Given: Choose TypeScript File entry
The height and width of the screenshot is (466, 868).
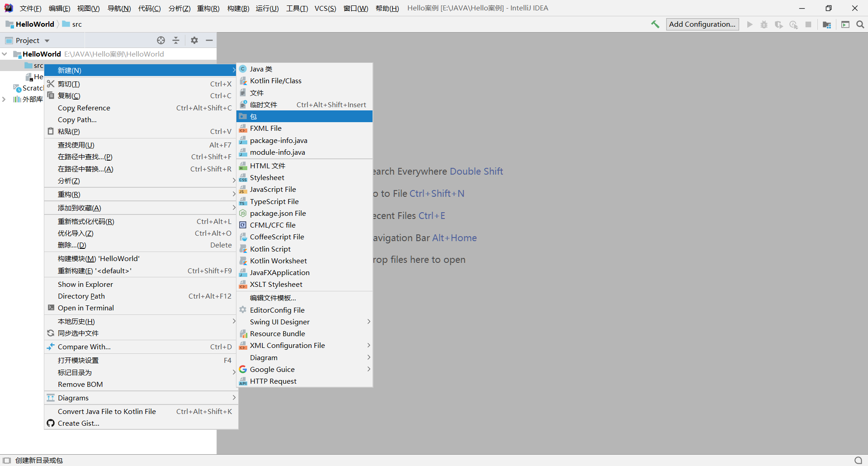Looking at the screenshot, I should [305, 201].
